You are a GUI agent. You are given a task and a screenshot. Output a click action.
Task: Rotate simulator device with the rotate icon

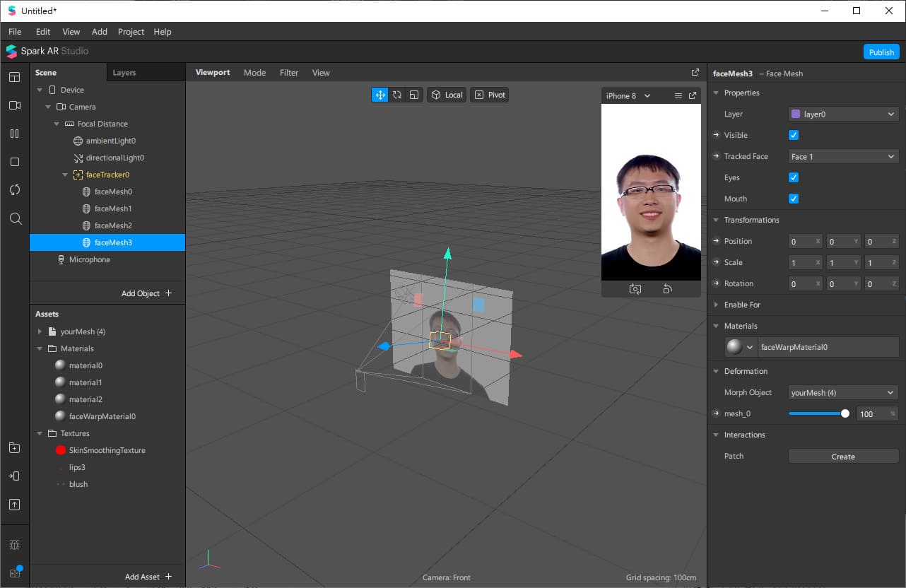tap(667, 289)
